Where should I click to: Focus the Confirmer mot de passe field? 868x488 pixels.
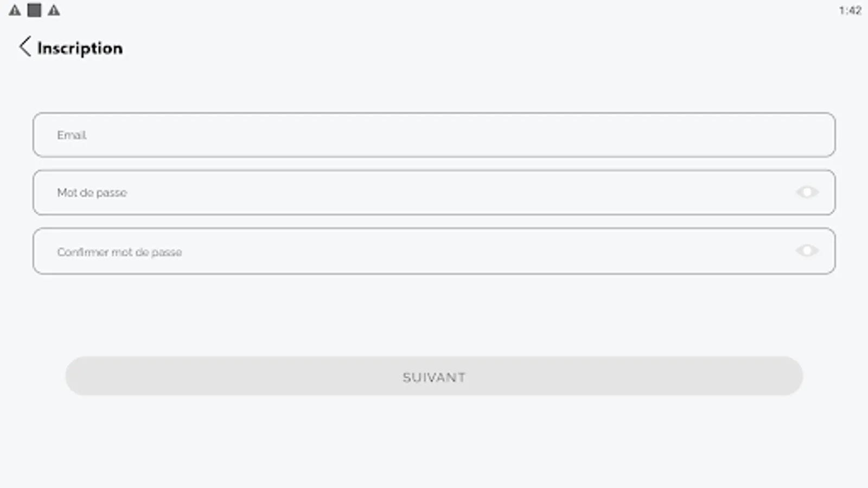pos(412,251)
